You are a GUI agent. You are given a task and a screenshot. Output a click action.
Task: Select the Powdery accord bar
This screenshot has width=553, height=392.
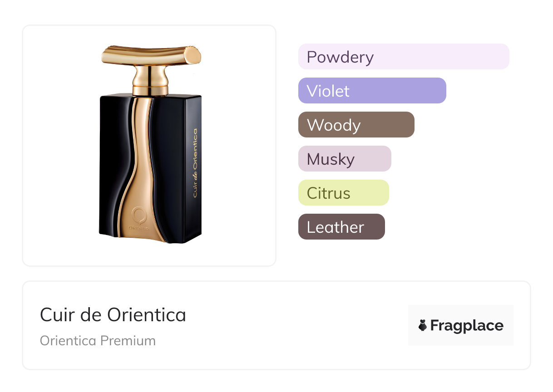(x=403, y=57)
